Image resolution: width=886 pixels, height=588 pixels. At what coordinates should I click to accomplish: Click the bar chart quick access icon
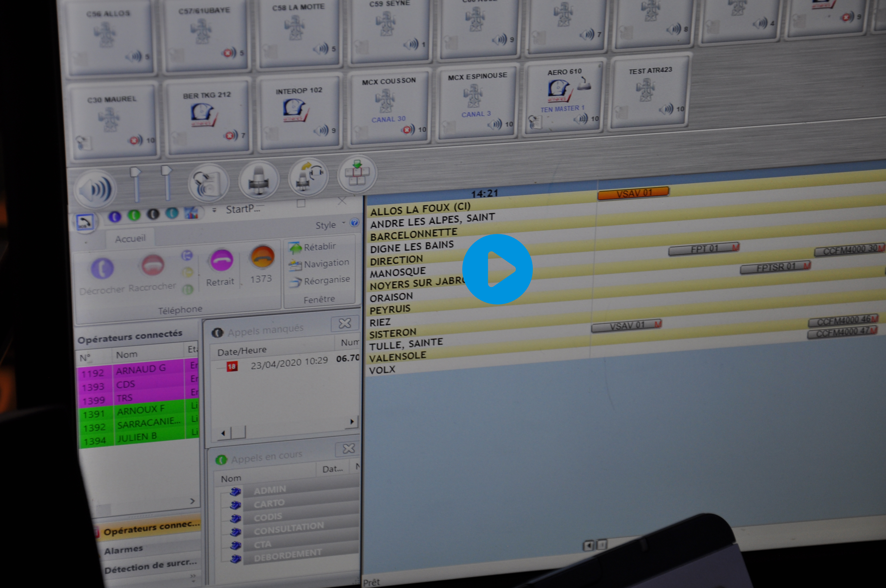click(192, 213)
